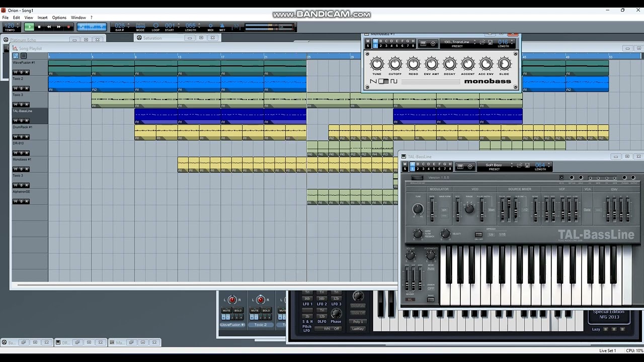
Task: Solo Monobass with its S button
Action: pos(368,46)
